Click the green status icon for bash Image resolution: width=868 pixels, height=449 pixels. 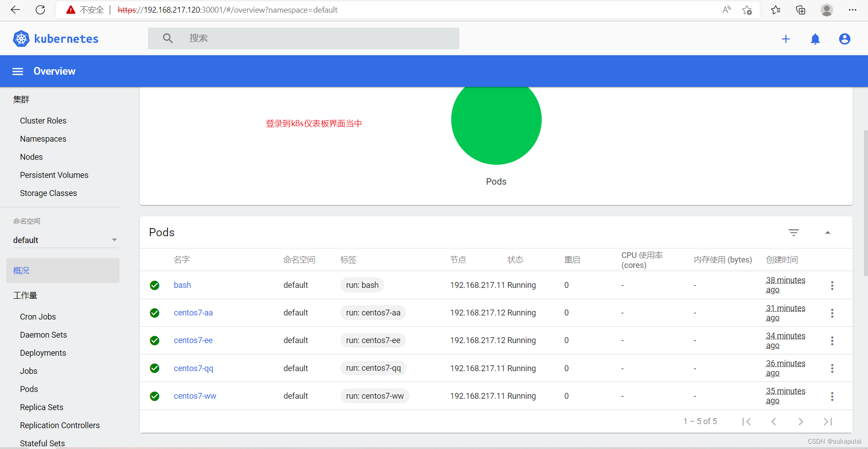click(155, 285)
